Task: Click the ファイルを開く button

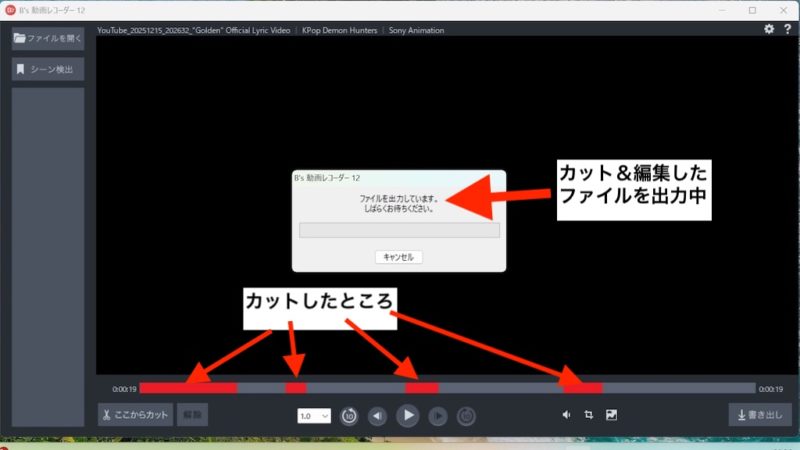Action: [48, 39]
